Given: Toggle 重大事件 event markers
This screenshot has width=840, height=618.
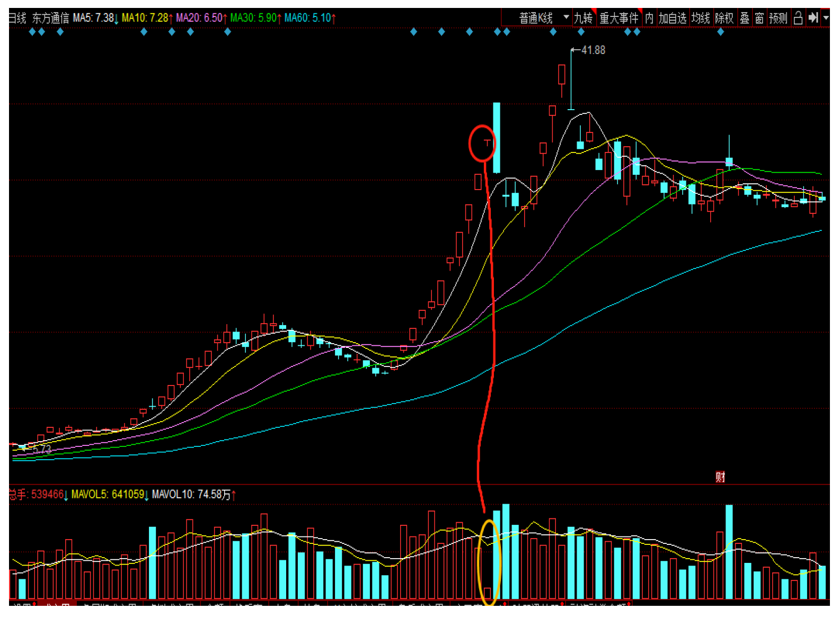Looking at the screenshot, I should (x=618, y=18).
